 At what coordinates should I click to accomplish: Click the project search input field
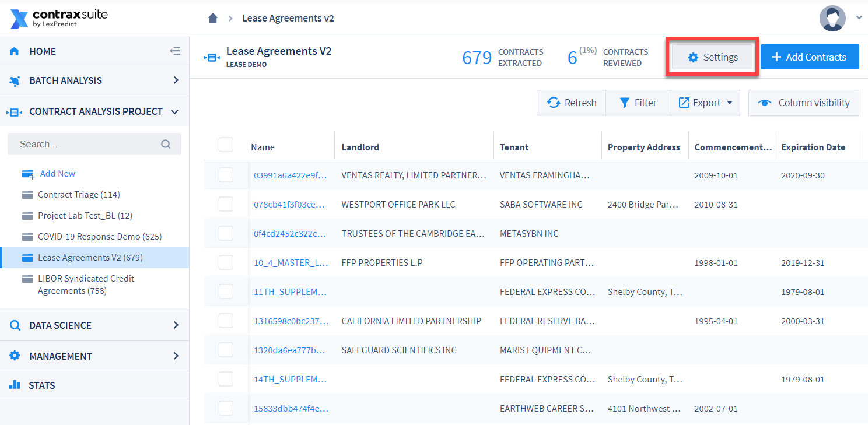94,144
